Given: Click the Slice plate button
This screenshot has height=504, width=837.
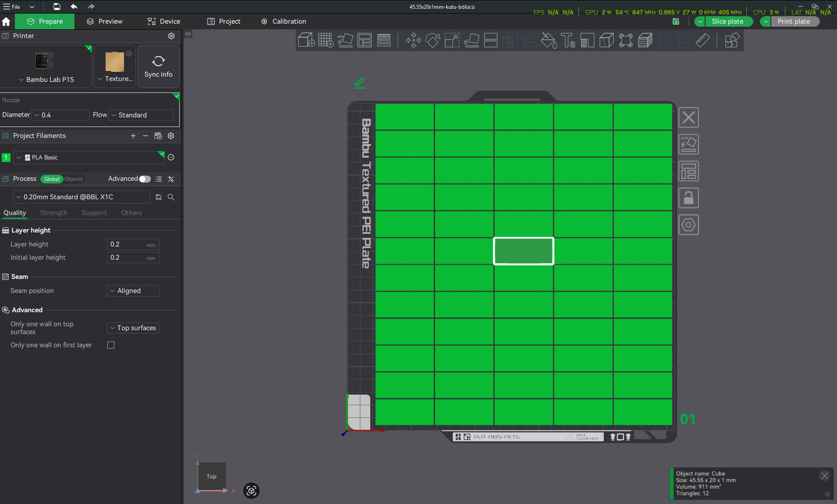Looking at the screenshot, I should pyautogui.click(x=727, y=21).
